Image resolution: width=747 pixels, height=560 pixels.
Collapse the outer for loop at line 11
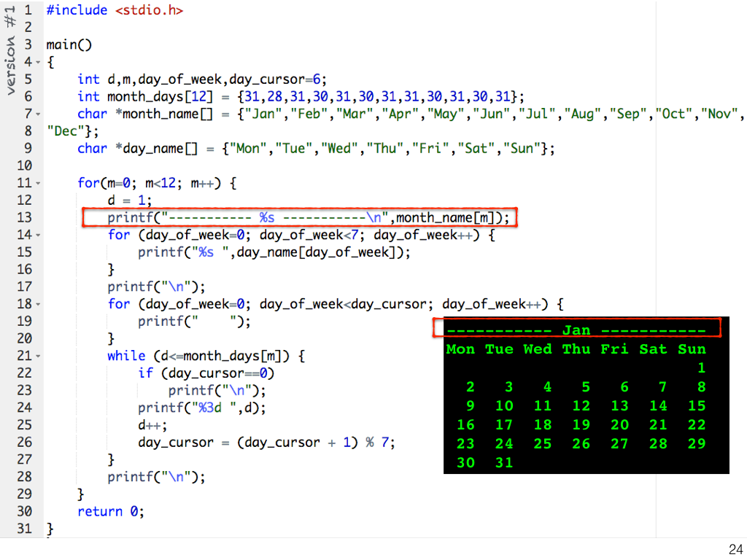[38, 184]
